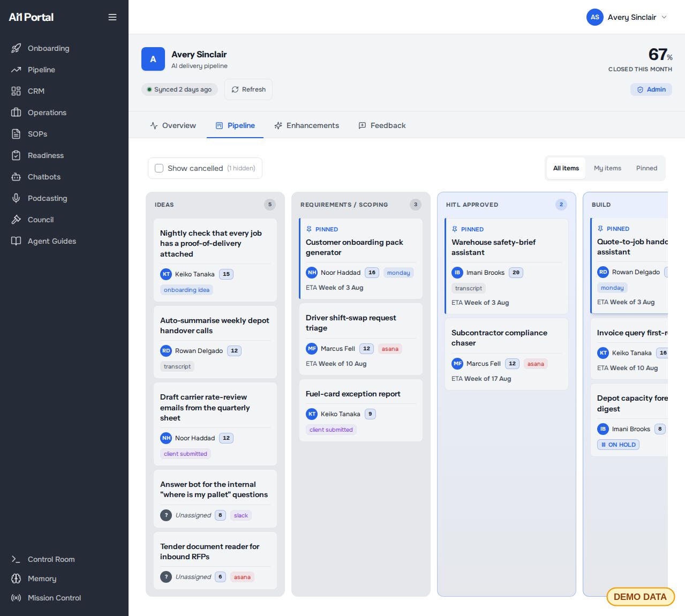The width and height of the screenshot is (685, 616).
Task: Switch filter to My items
Action: point(607,168)
